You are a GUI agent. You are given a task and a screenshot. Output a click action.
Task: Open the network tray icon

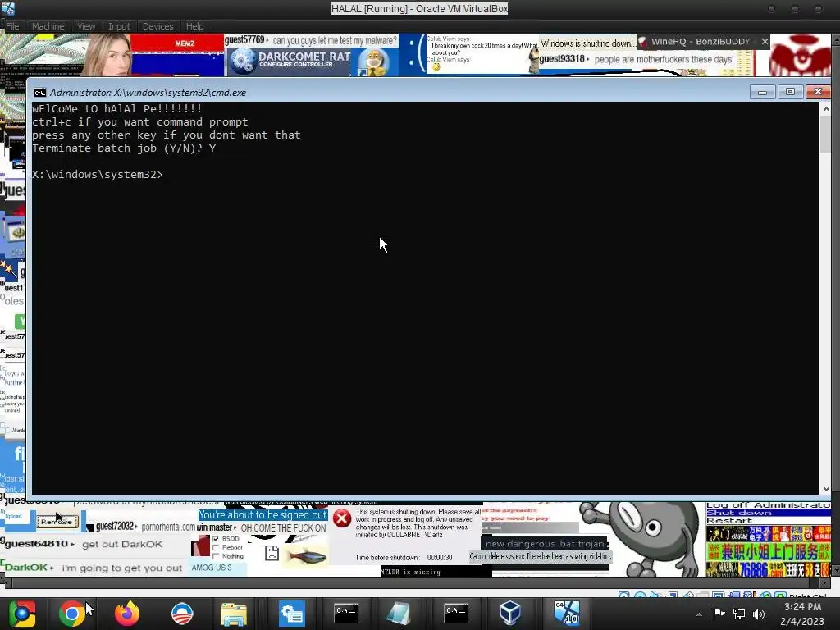point(739,614)
